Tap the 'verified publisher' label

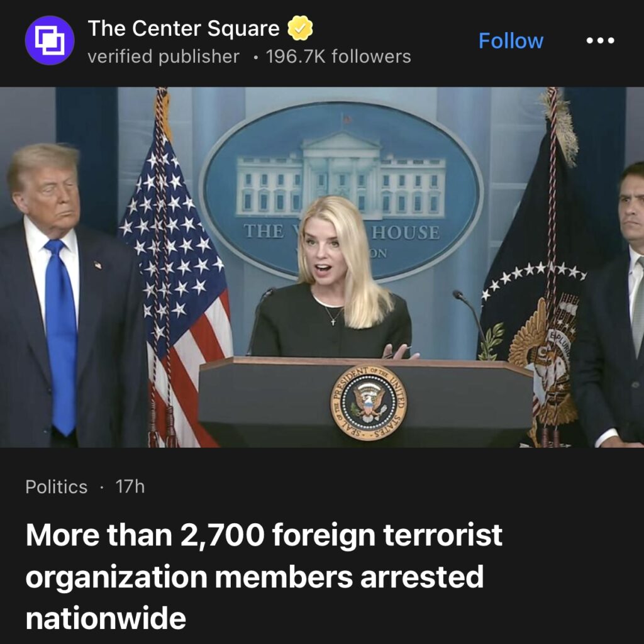tap(164, 56)
